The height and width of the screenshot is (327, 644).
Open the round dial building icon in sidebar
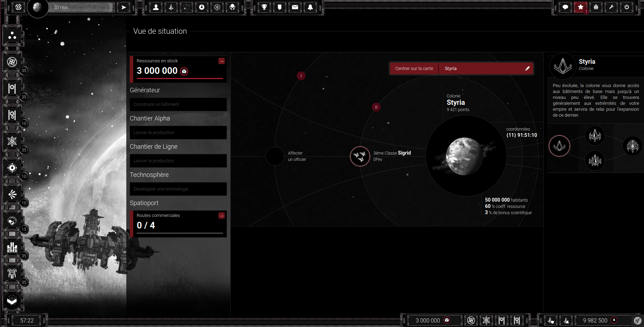(x=12, y=168)
